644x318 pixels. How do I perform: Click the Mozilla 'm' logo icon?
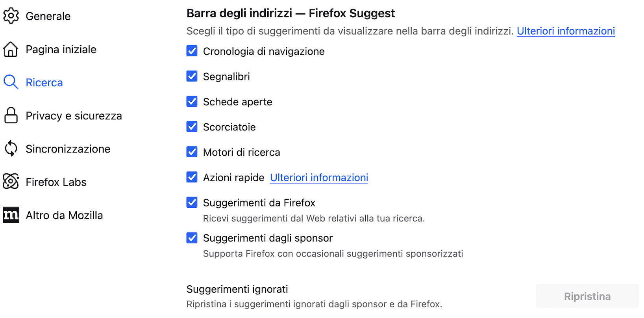11,215
